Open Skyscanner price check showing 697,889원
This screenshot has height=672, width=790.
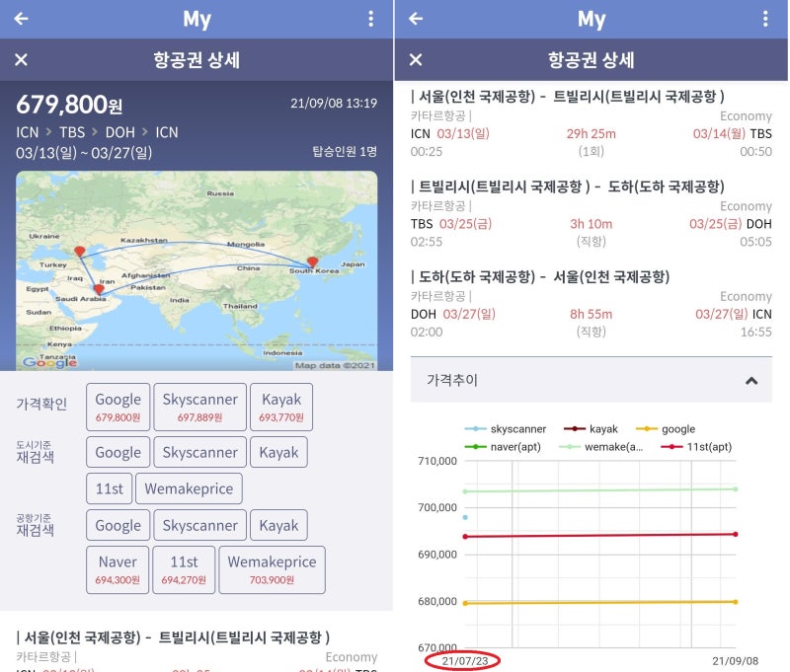pyautogui.click(x=199, y=407)
